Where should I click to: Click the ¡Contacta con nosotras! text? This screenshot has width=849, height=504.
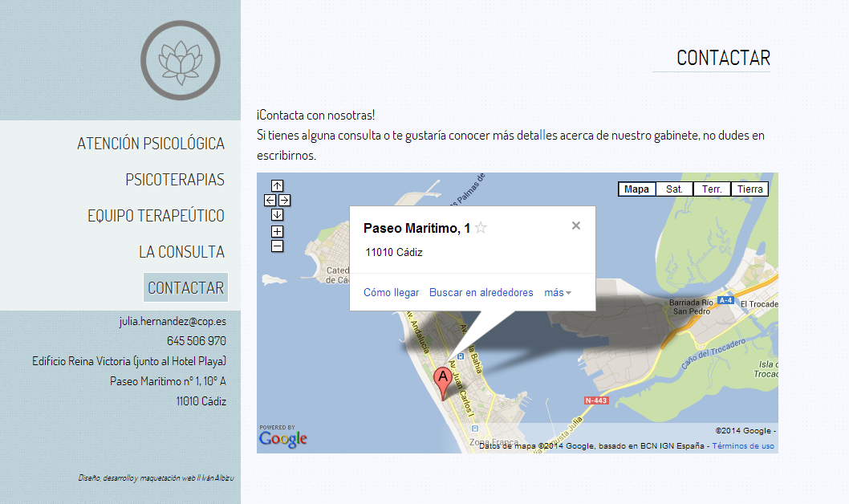[315, 116]
